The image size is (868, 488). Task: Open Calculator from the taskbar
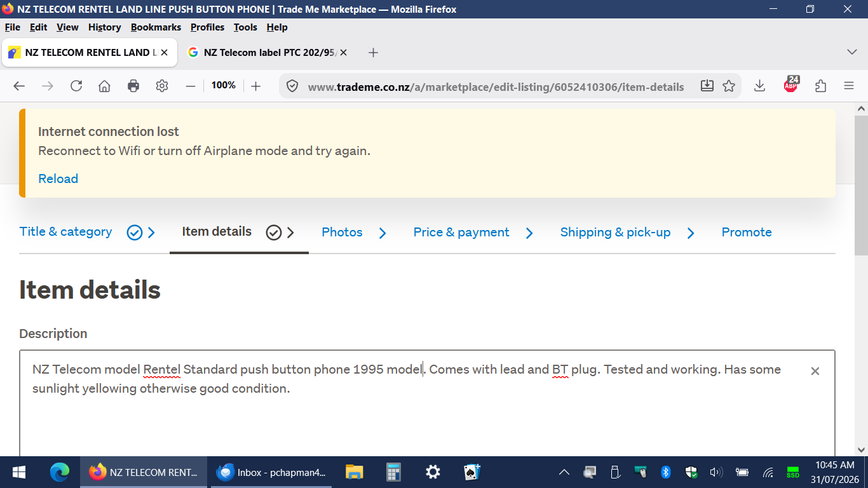393,472
